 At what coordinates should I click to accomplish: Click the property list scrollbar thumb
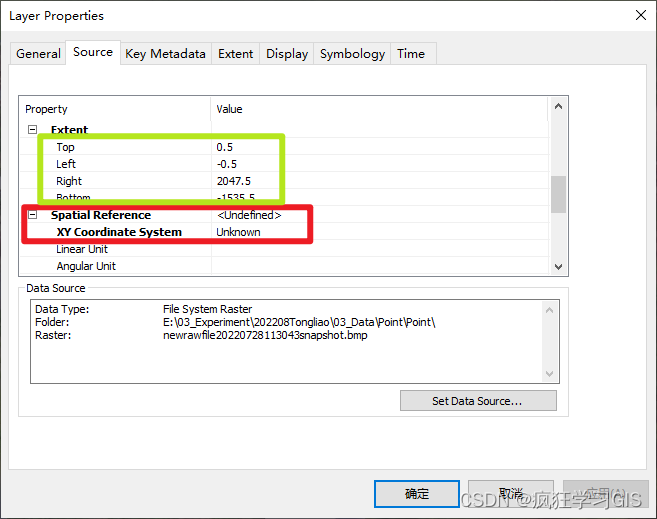[x=558, y=194]
